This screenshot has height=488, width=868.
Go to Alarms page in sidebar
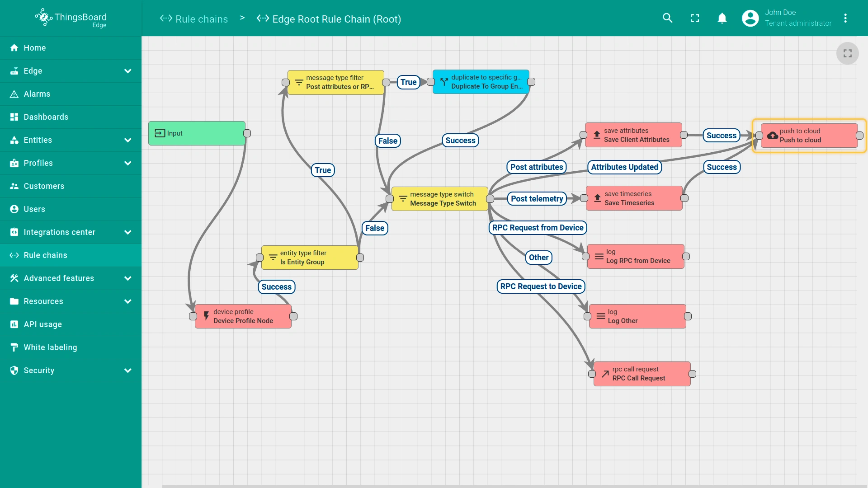(x=37, y=94)
